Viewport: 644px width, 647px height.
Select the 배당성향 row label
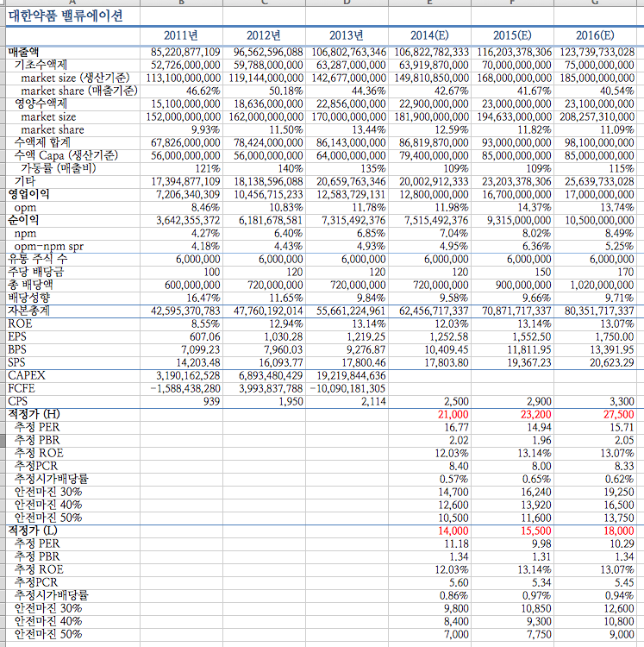[x=28, y=298]
